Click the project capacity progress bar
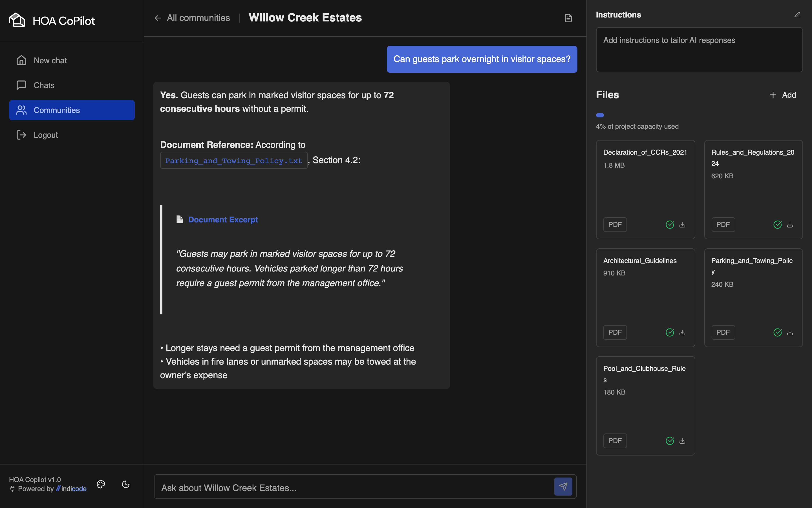This screenshot has width=812, height=508. 600,115
